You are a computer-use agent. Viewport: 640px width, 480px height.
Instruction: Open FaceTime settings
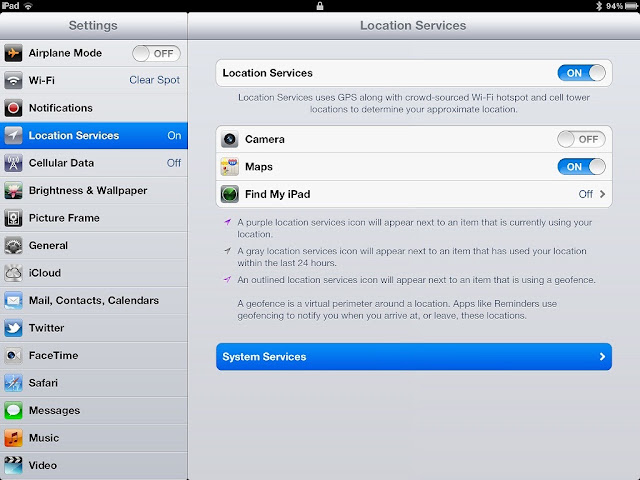(x=94, y=356)
